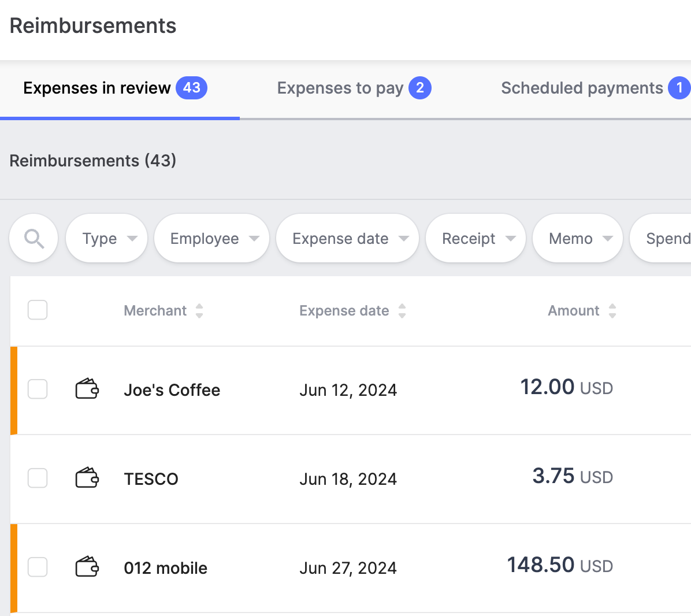Viewport: 691px width, 616px height.
Task: Sort by Expense date column arrows
Action: pos(402,311)
